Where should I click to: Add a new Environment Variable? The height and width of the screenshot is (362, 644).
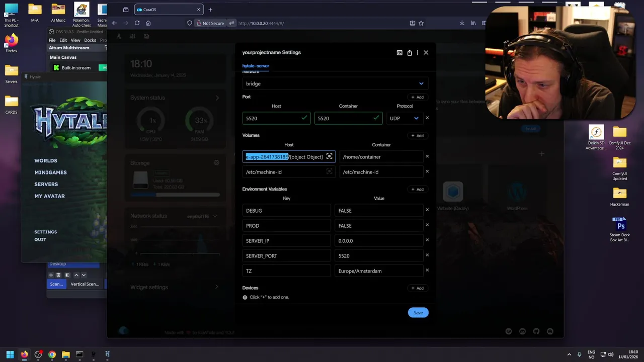417,190
